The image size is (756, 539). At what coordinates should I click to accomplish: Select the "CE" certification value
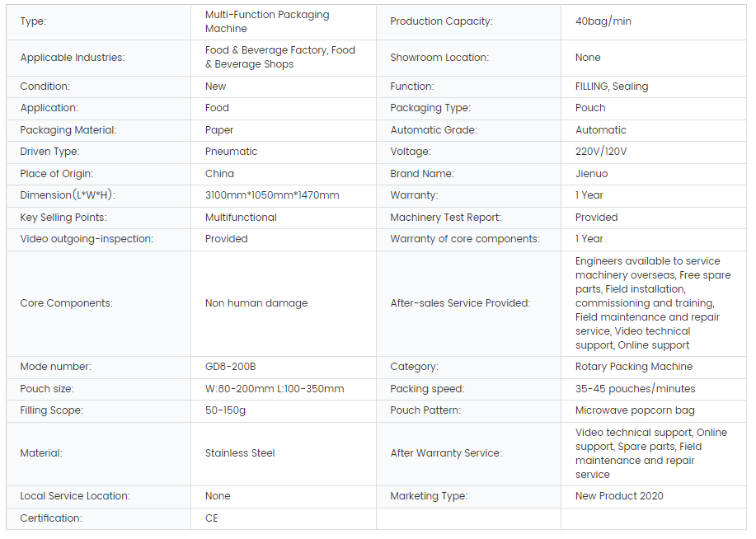212,518
